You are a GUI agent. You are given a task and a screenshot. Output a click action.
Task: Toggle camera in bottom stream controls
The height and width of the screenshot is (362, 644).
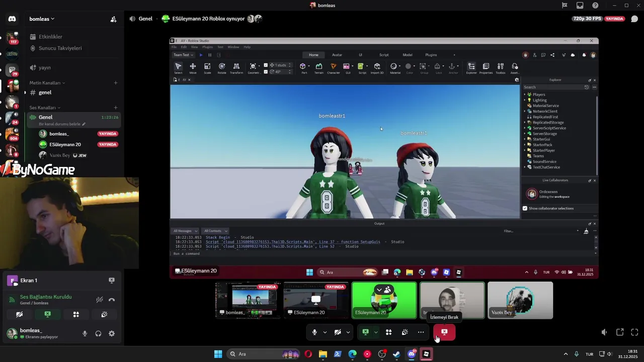338,332
